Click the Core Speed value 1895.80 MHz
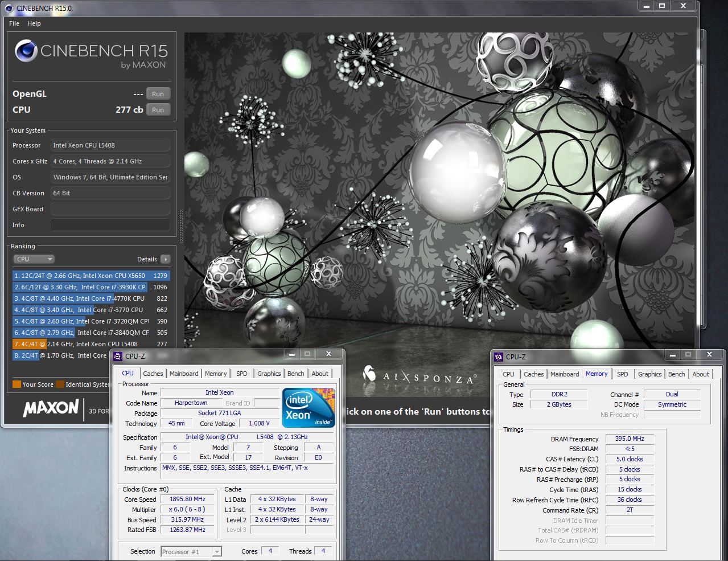728x561 pixels. (187, 499)
